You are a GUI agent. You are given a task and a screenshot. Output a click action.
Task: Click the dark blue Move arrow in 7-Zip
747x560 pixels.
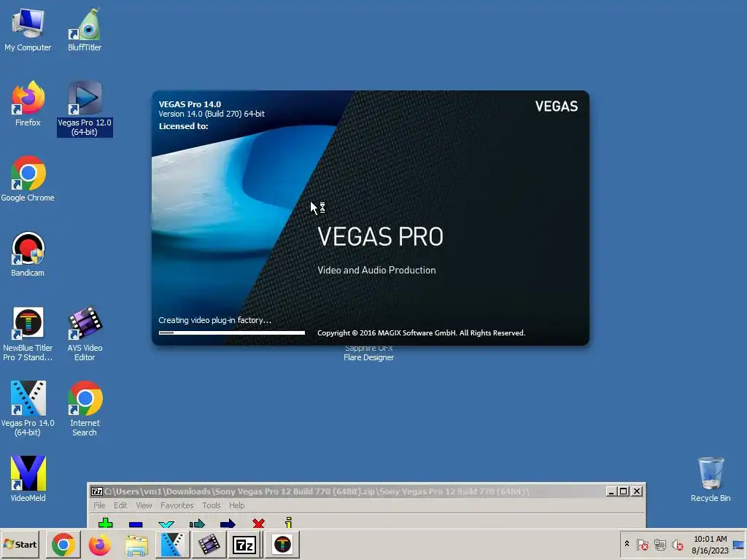click(x=228, y=524)
